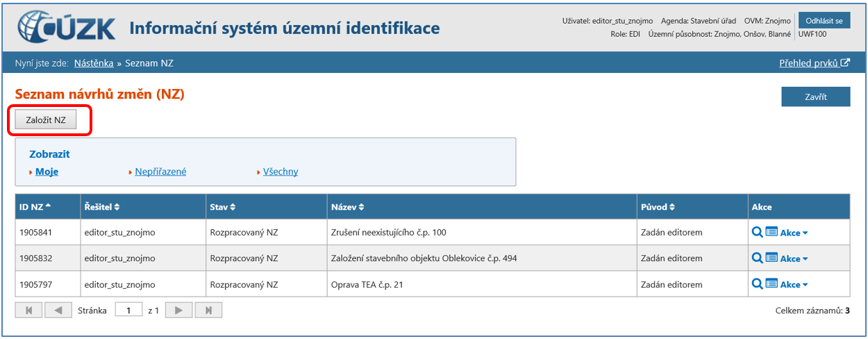This screenshot has height=339, width=868.
Task: Click list detail icon for NZ 1905797
Action: (771, 284)
